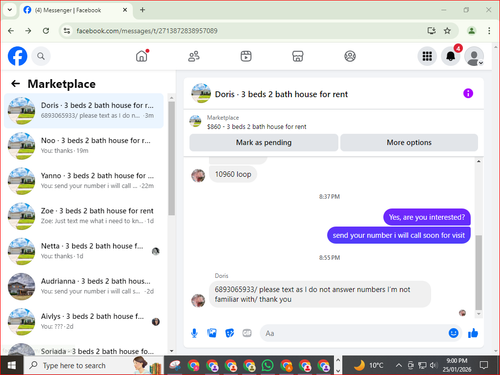The image size is (500, 375).
Task: Open the Video (Reels) icon
Action: [x=246, y=56]
